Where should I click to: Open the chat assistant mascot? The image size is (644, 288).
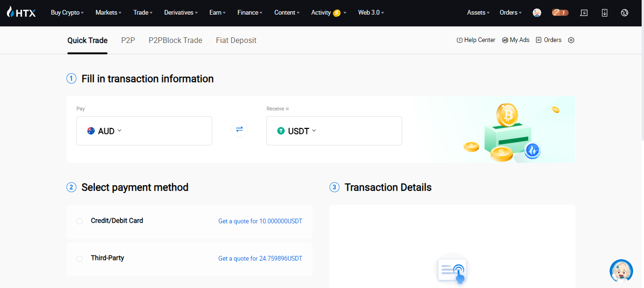click(621, 271)
